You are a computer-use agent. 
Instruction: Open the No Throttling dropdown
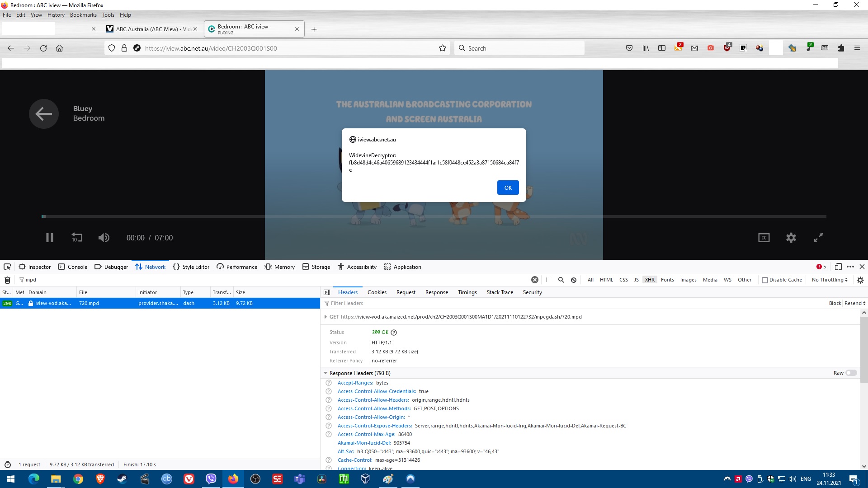click(x=829, y=280)
